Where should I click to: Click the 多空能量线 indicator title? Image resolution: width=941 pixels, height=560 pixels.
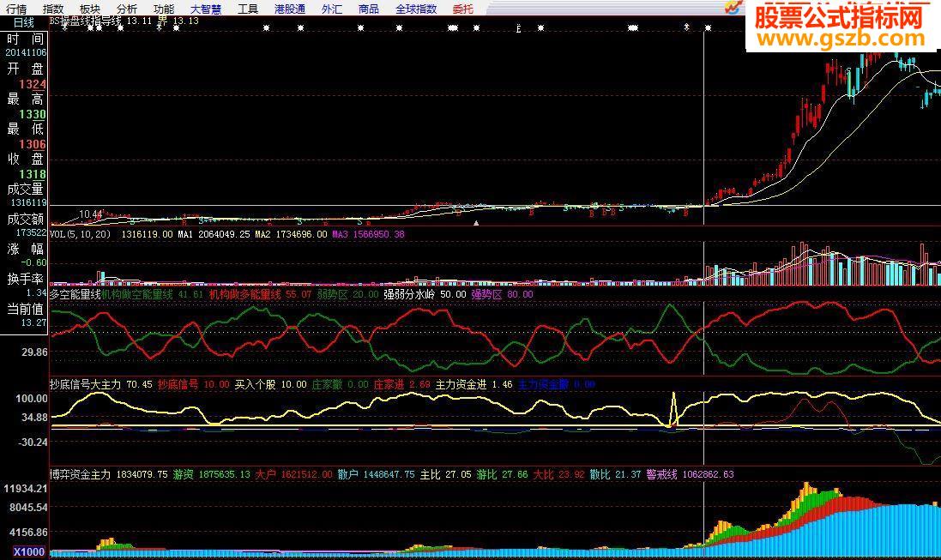(x=75, y=294)
